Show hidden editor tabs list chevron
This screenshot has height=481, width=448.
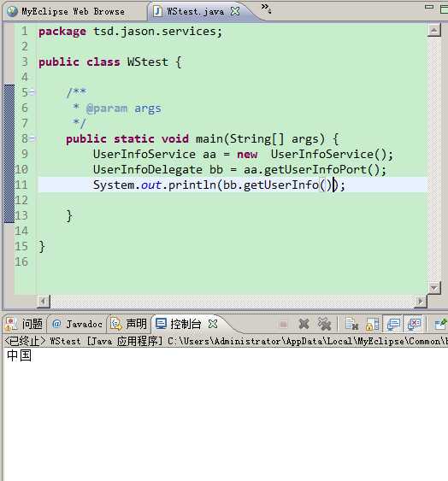pos(266,8)
